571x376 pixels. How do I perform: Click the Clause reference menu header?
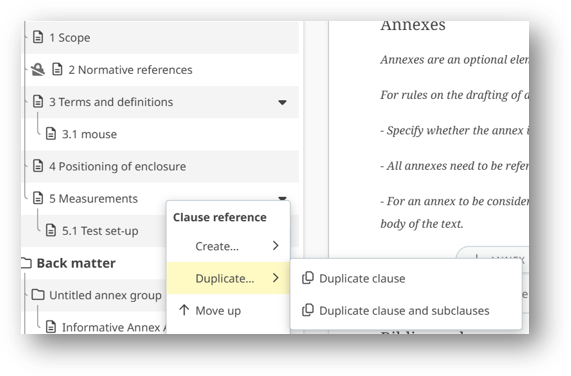pos(220,217)
